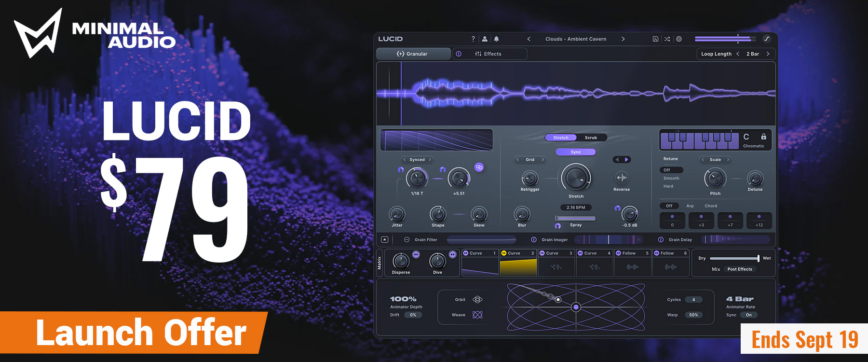Adjust the Dry/Wet mix slider
The height and width of the screenshot is (362, 868).
click(x=734, y=258)
